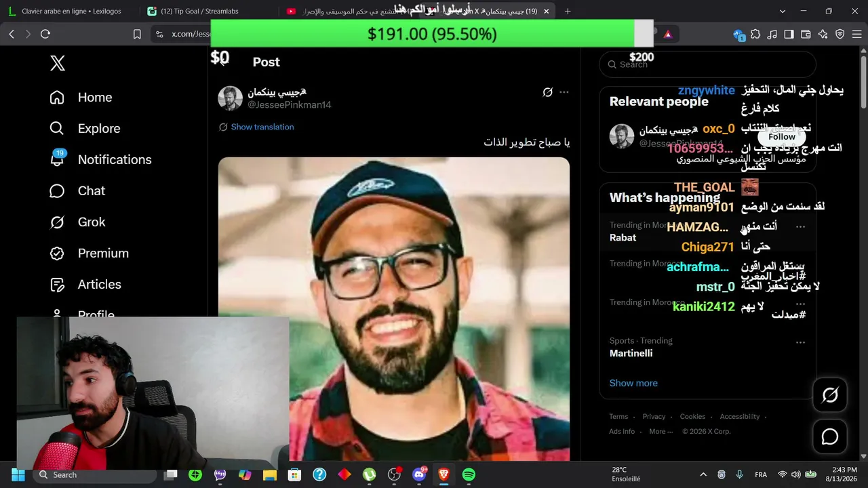868x488 pixels.
Task: Open the tab search dropdown arrow
Action: point(783,11)
